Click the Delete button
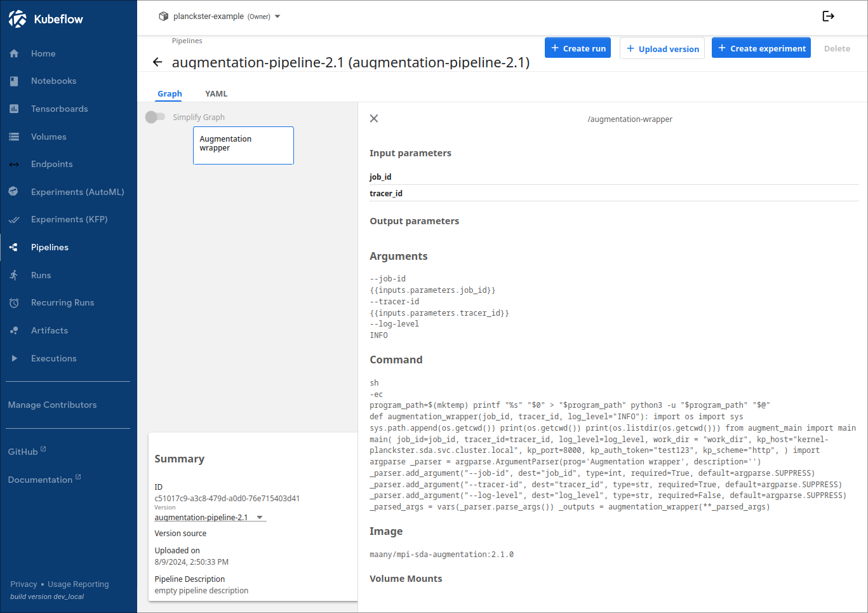 (x=837, y=48)
